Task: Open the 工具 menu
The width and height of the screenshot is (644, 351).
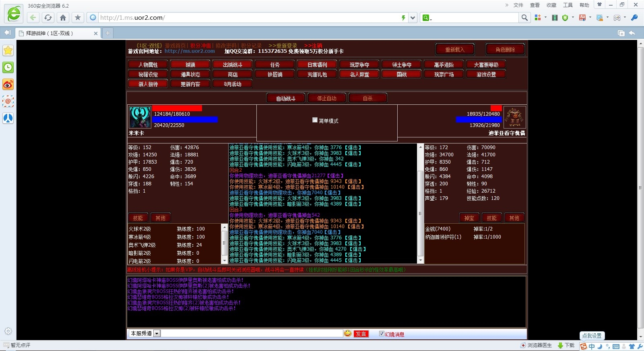Action: (568, 5)
